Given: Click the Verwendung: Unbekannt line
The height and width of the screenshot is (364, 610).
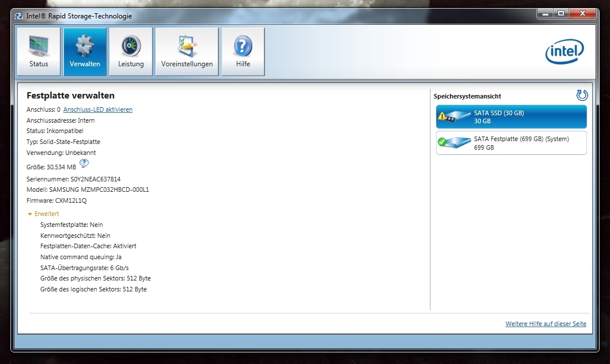Looking at the screenshot, I should (x=61, y=153).
